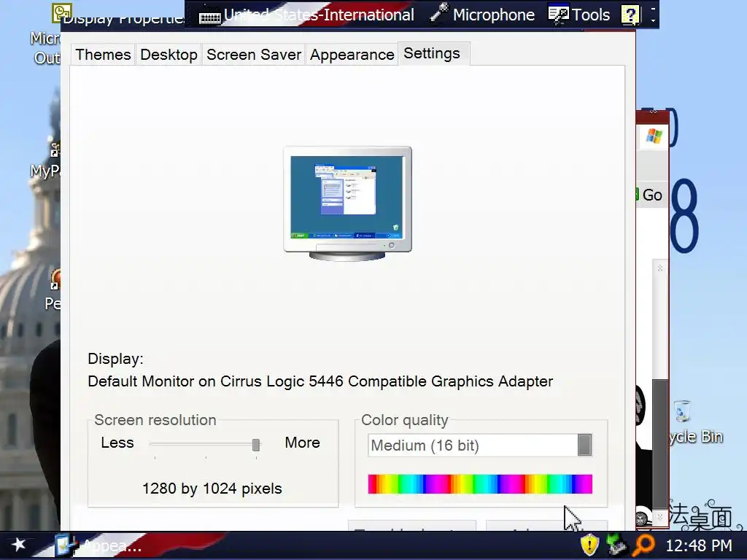
Task: Open the Desktop tab
Action: tap(169, 55)
